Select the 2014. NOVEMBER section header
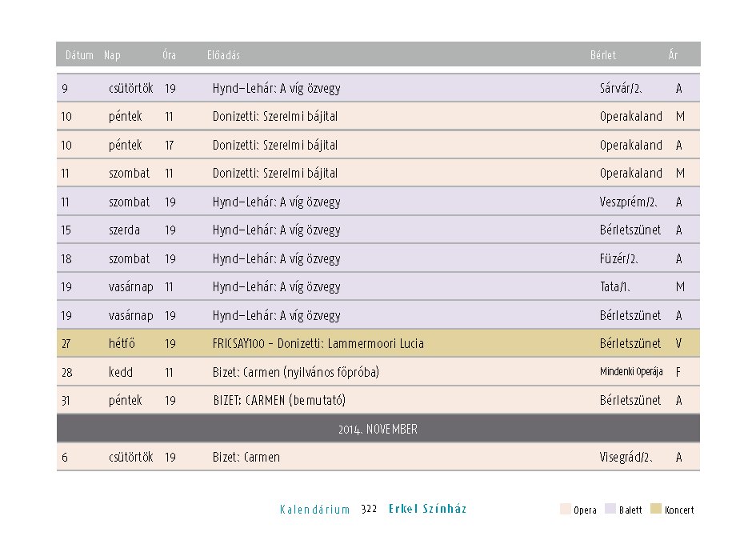This screenshot has width=756, height=544. click(x=378, y=428)
